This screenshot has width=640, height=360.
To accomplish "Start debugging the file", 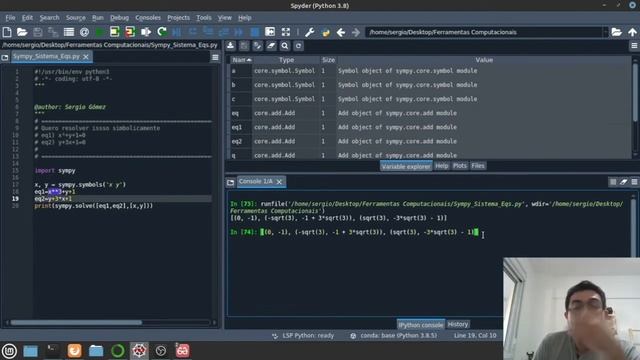I will pyautogui.click(x=177, y=32).
